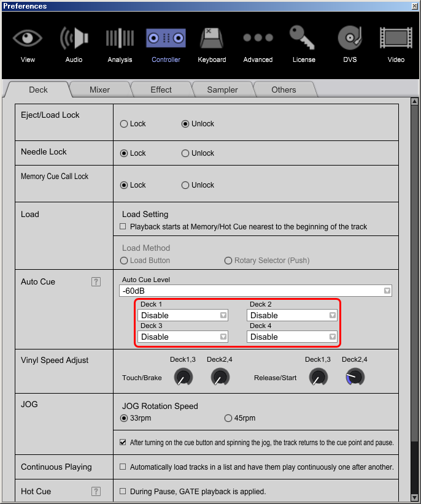Select Unlock for Needle Lock

click(185, 153)
